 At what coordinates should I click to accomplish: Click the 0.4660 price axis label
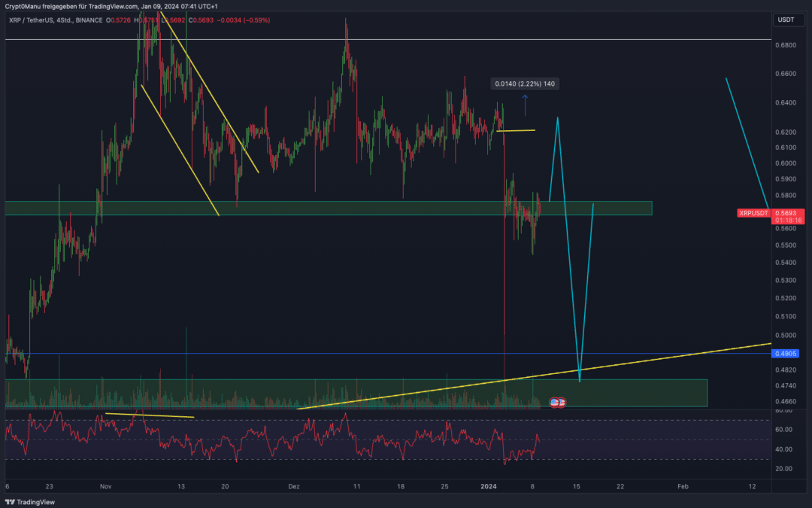tap(786, 402)
